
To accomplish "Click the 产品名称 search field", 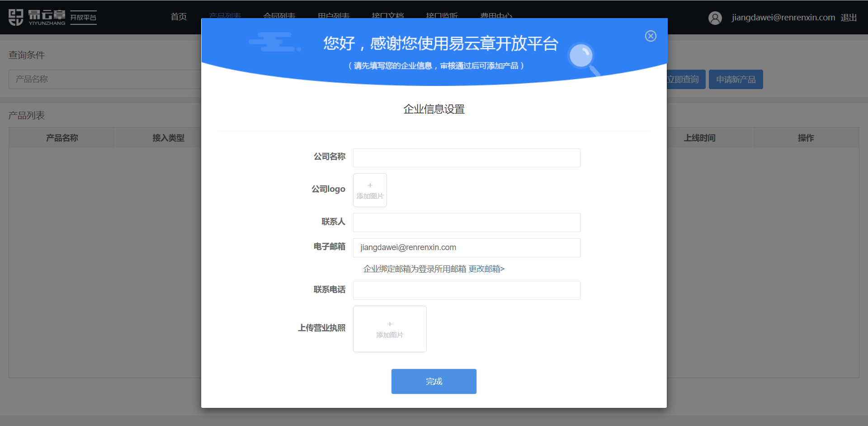I will click(x=105, y=80).
